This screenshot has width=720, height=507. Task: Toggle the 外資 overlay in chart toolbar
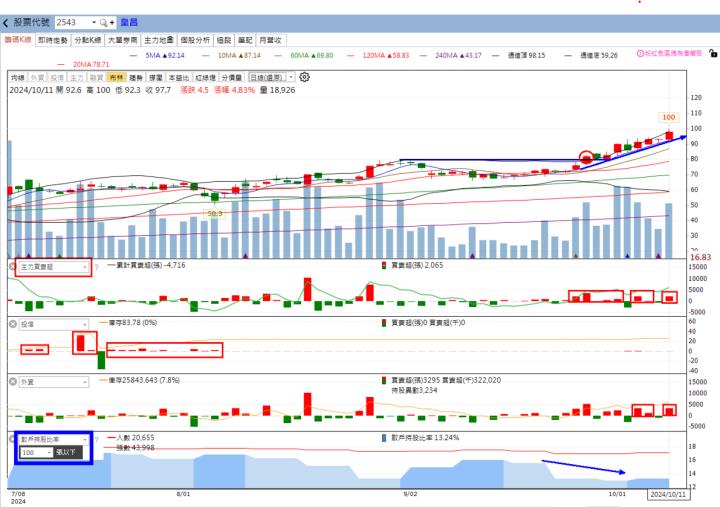(x=37, y=78)
